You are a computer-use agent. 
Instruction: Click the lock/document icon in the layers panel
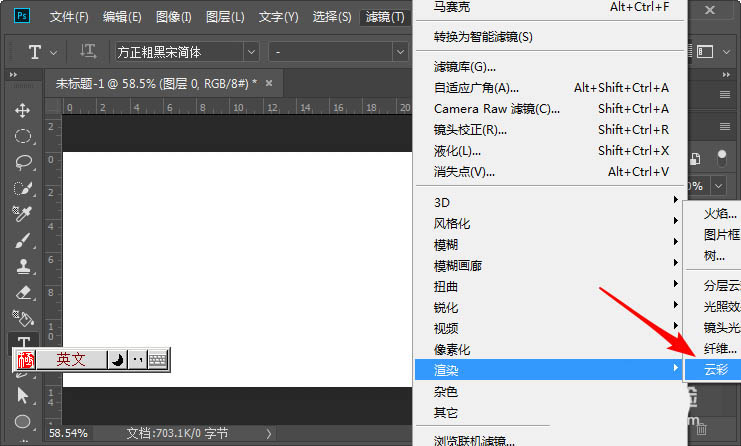click(x=695, y=159)
